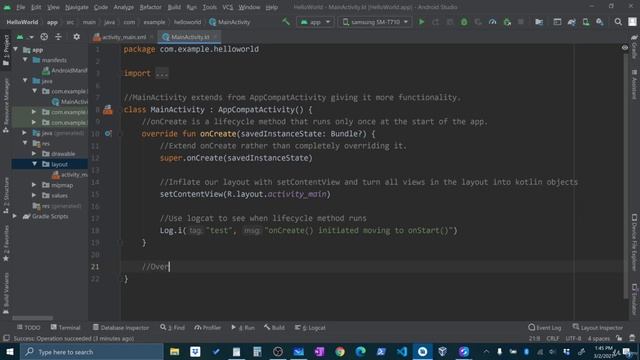Open the File menu
The height and width of the screenshot is (360, 640).
20,7
